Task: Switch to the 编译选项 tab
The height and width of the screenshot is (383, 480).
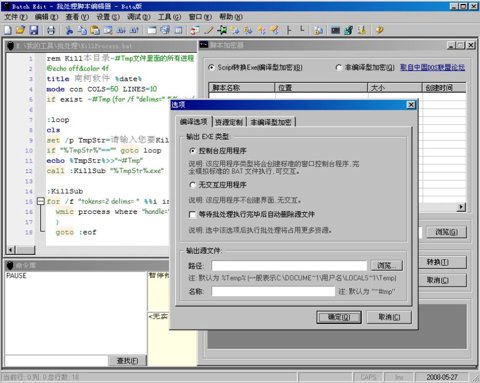Action: point(194,122)
